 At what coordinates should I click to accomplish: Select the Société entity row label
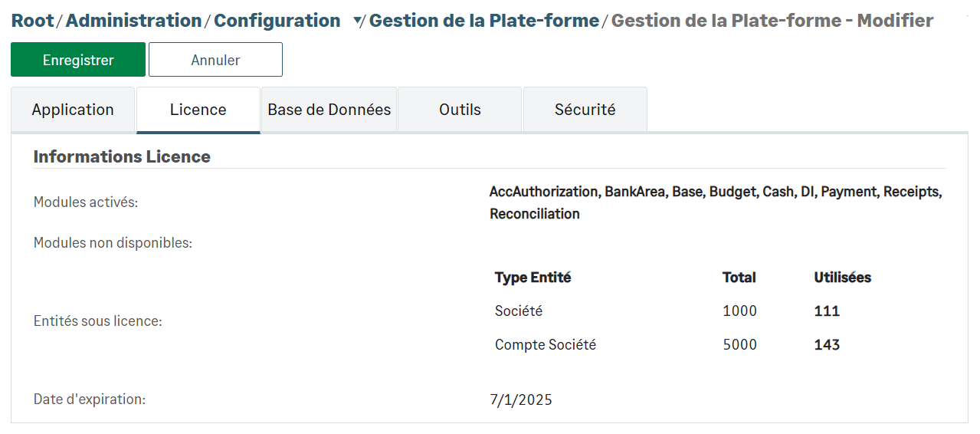[518, 311]
